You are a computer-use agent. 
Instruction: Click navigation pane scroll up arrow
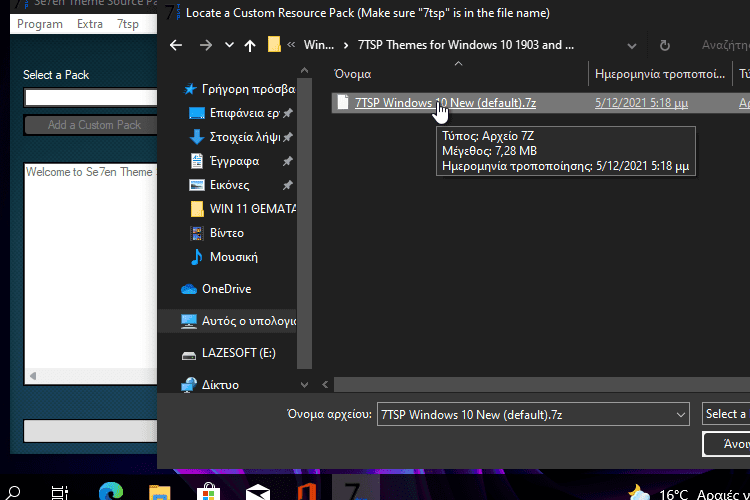304,71
